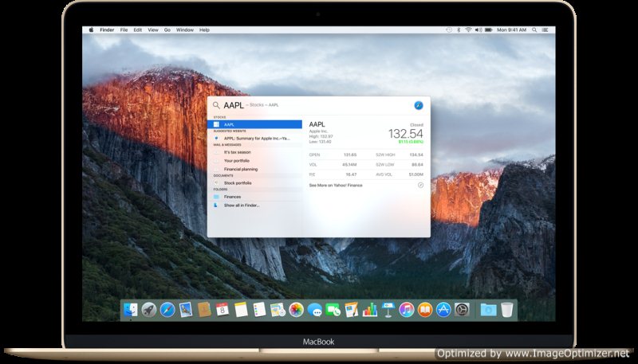
Task: Open iBooks app in dock
Action: pos(425,310)
